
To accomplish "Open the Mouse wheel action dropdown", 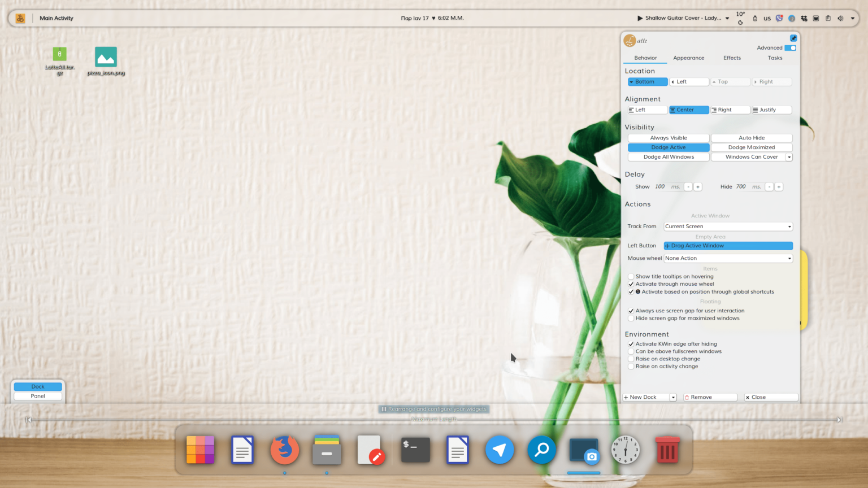I will (728, 258).
